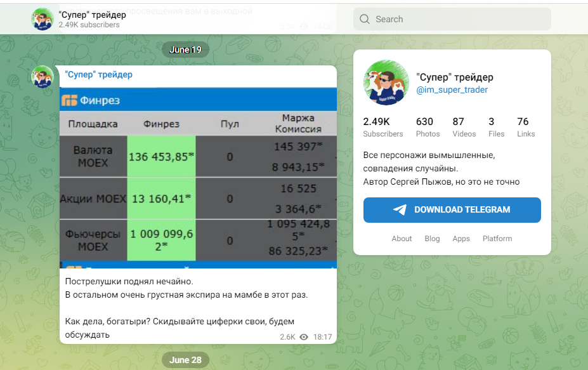Viewport: 588px width, 370px height.
Task: Open channel avatar in the top header
Action: coord(42,19)
